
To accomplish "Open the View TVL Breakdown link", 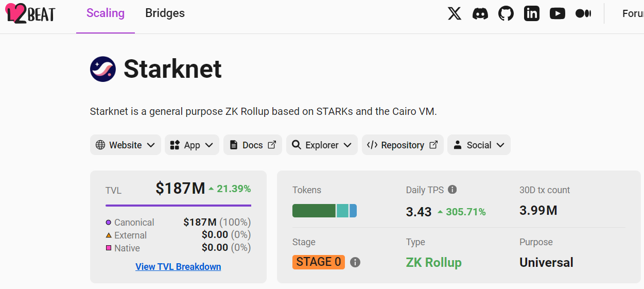I will (178, 267).
